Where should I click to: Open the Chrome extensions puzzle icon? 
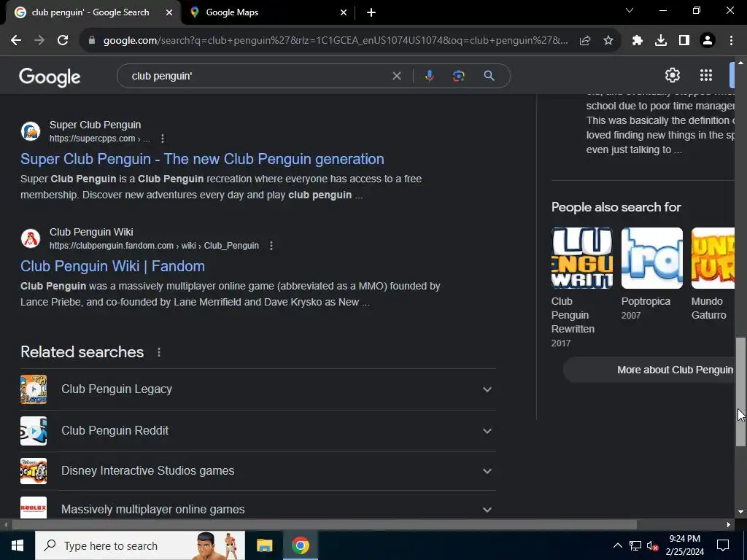pyautogui.click(x=638, y=41)
